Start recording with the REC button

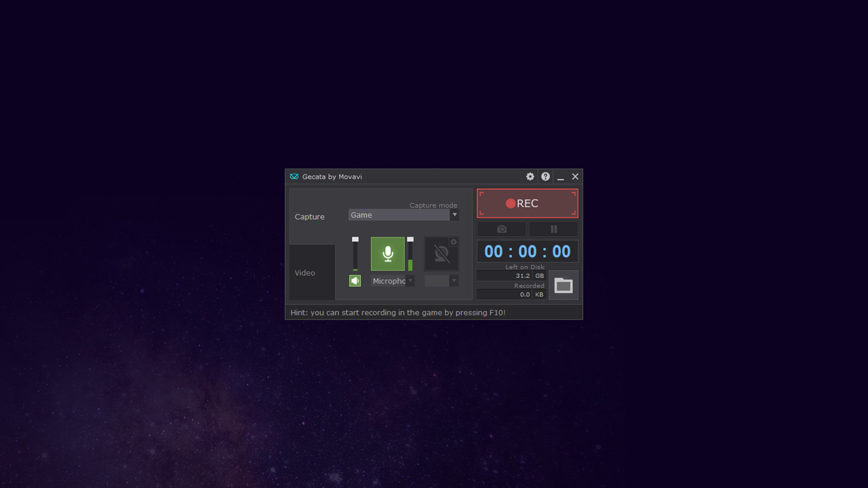pyautogui.click(x=528, y=203)
